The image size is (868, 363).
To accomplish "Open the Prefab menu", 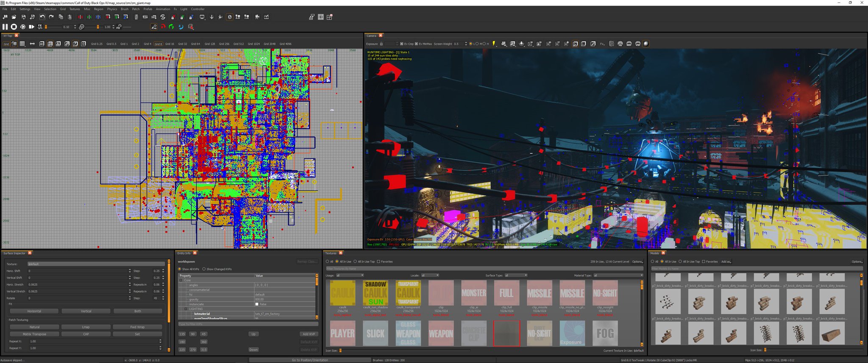I will (x=147, y=9).
